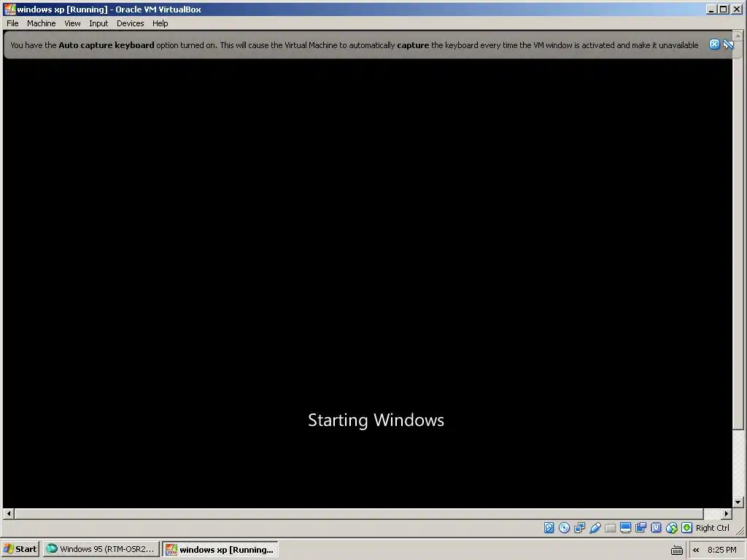
Task: Select the windows xp [Running taskbar button
Action: 220,549
